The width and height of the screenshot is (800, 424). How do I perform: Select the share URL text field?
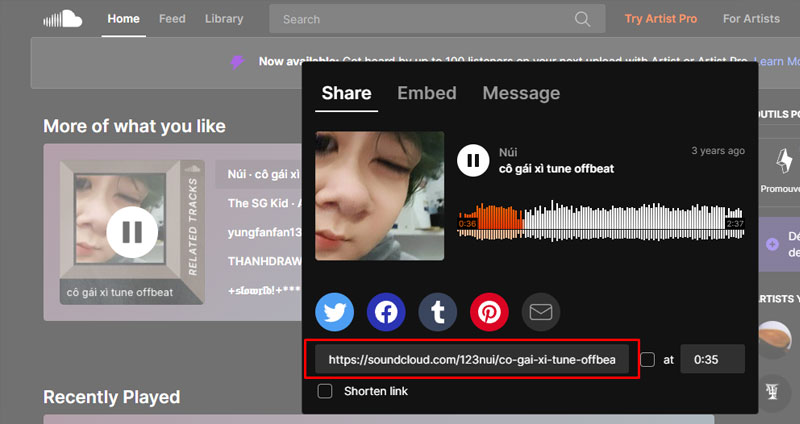point(472,360)
